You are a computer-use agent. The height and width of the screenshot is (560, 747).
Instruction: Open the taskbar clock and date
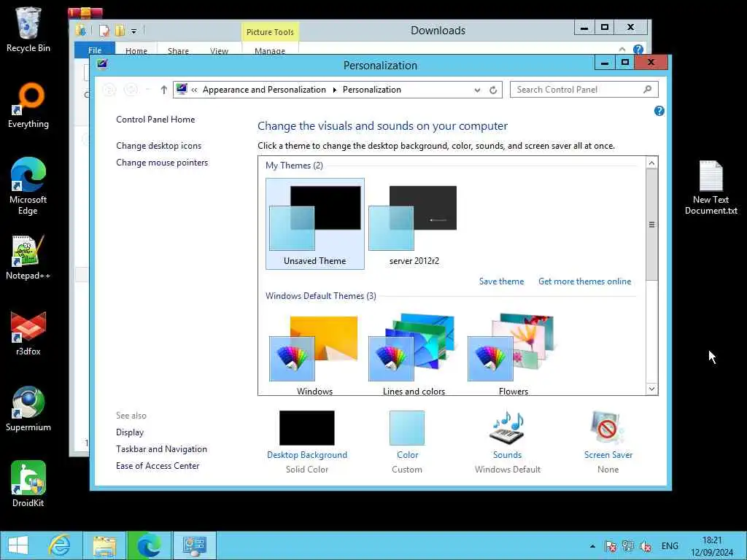(x=712, y=546)
